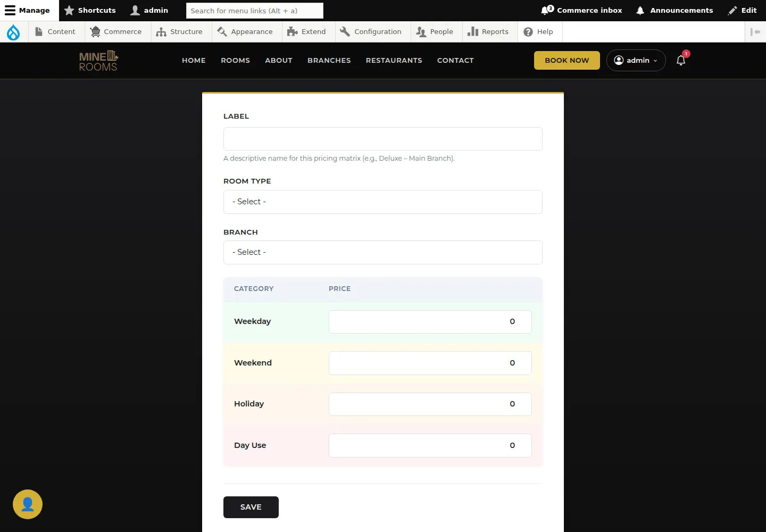Viewport: 766px width, 532px height.
Task: Go to the CONTACT page link
Action: coord(455,61)
